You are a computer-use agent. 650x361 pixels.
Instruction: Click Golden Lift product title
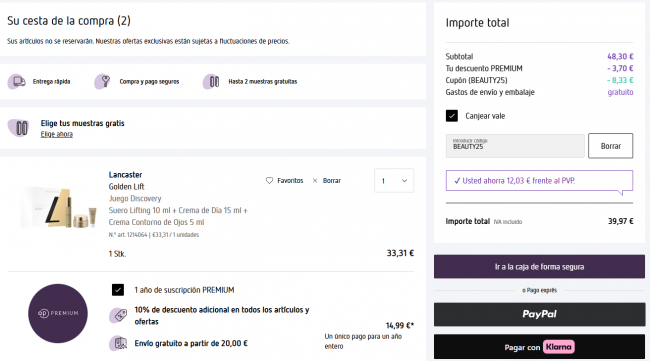[x=126, y=187]
